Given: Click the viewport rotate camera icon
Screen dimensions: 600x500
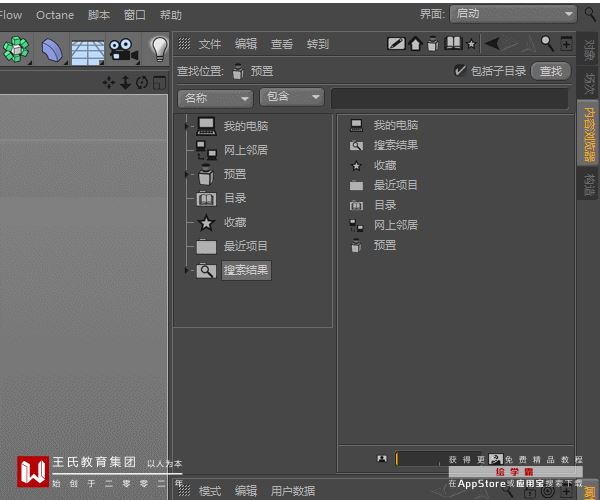Looking at the screenshot, I should (x=142, y=82).
